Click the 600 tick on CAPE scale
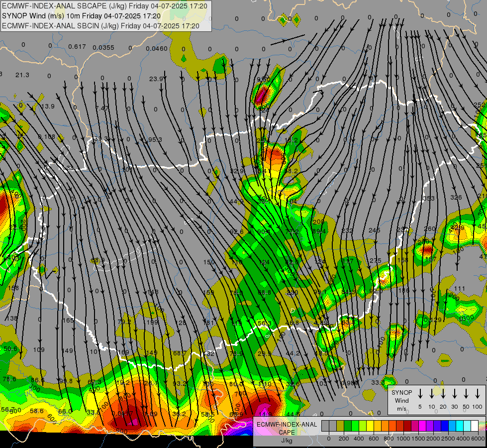The width and height of the screenshot is (487, 448). 374,439
